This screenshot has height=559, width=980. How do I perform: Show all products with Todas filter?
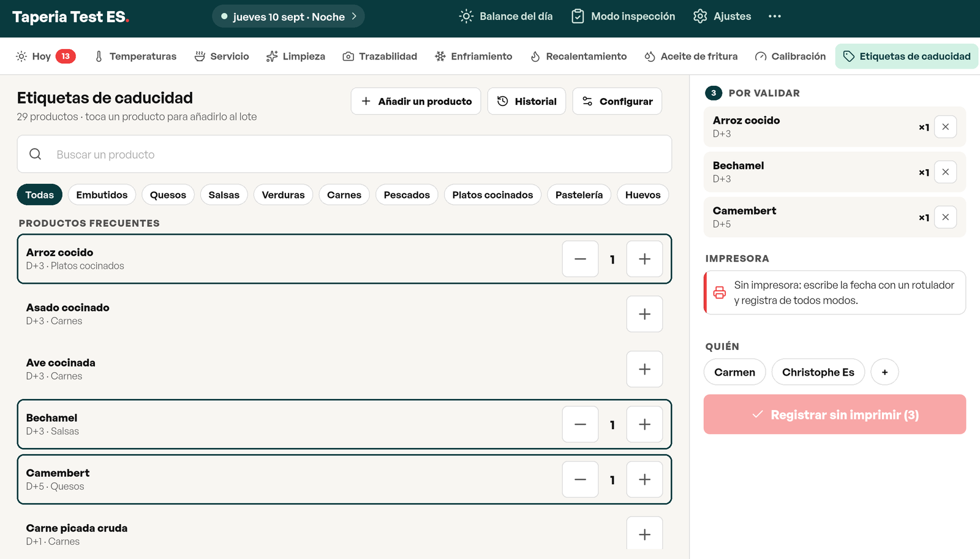pos(40,195)
